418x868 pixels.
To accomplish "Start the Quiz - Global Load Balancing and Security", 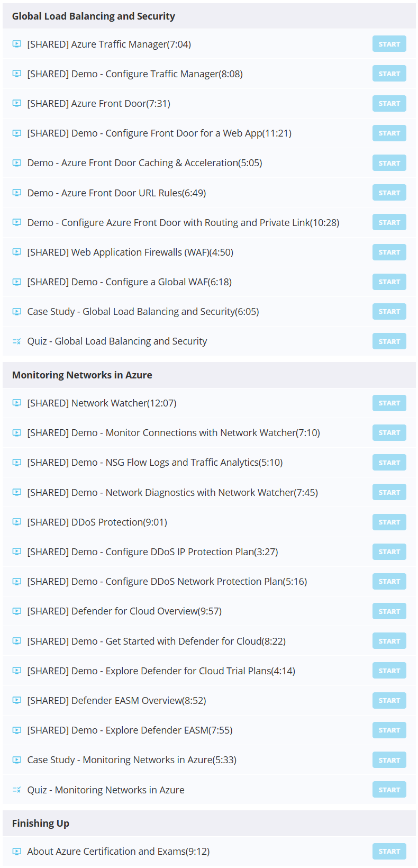I will tap(389, 341).
